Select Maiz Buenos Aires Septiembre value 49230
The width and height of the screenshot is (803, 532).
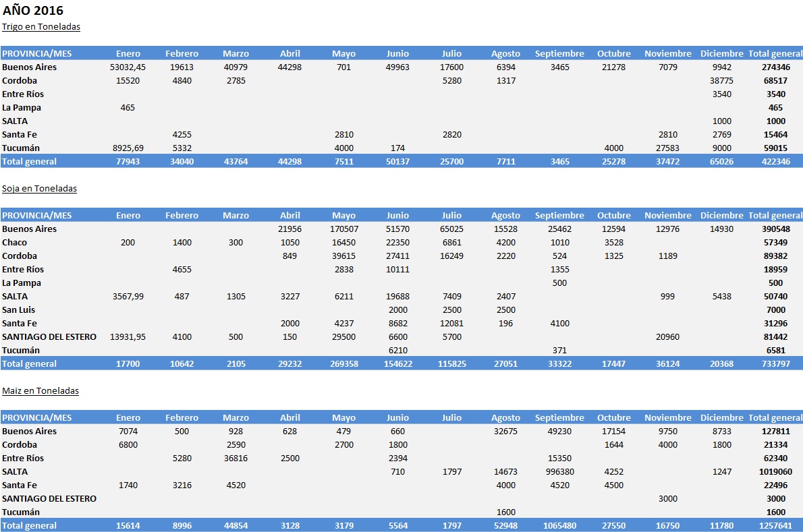click(560, 432)
